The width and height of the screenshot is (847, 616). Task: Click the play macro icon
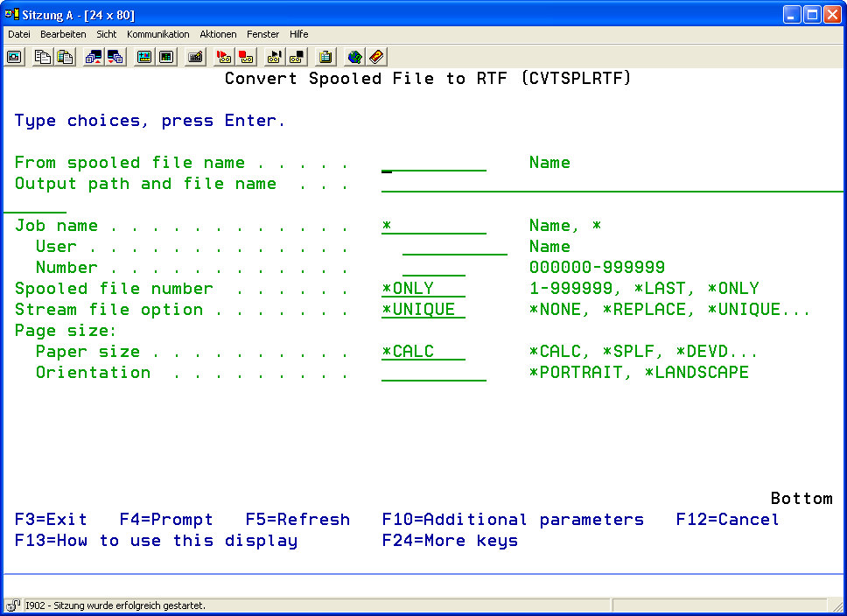click(x=274, y=57)
